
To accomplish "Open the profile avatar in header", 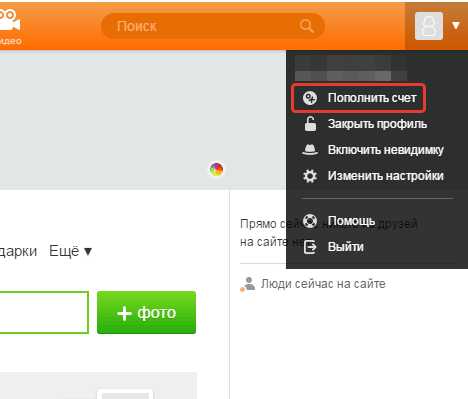I will click(x=429, y=26).
